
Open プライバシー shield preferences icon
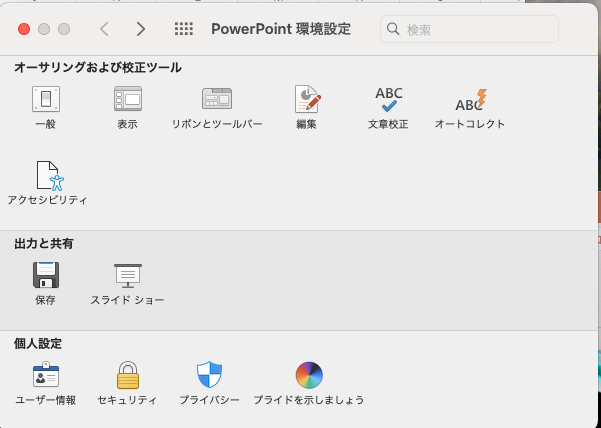[x=209, y=375]
